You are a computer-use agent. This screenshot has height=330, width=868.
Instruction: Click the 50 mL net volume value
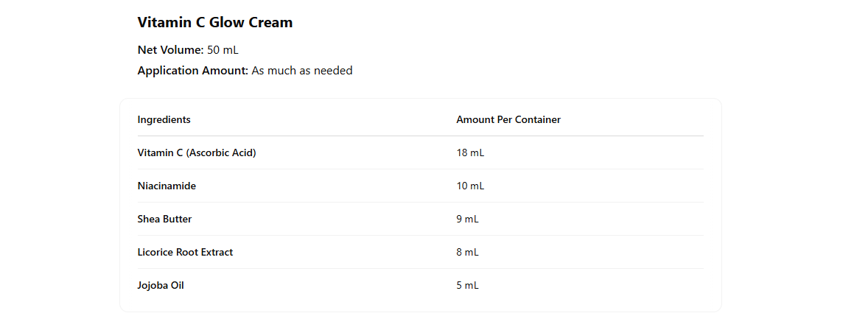pos(223,50)
